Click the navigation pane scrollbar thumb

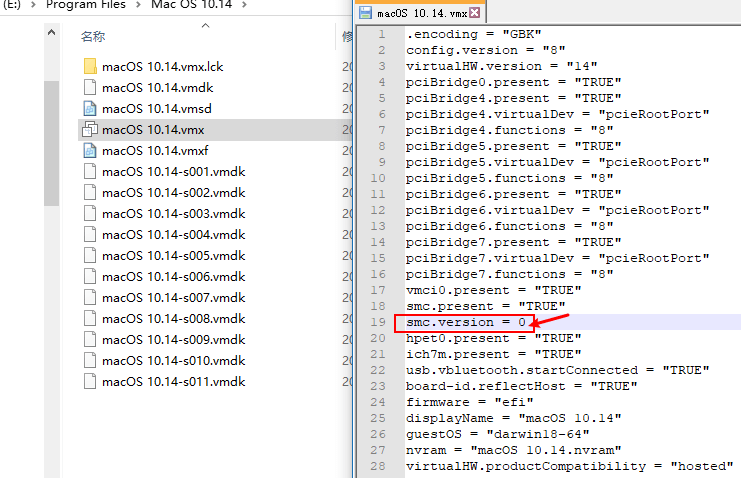tap(52, 143)
